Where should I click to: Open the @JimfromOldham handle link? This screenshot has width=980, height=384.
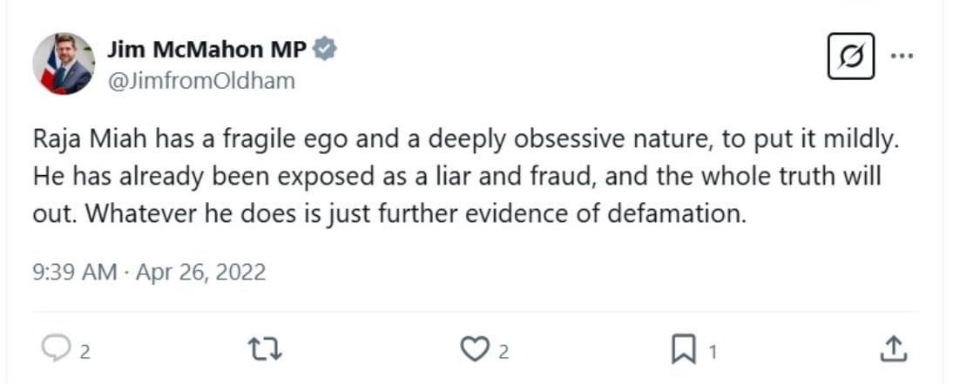[201, 81]
